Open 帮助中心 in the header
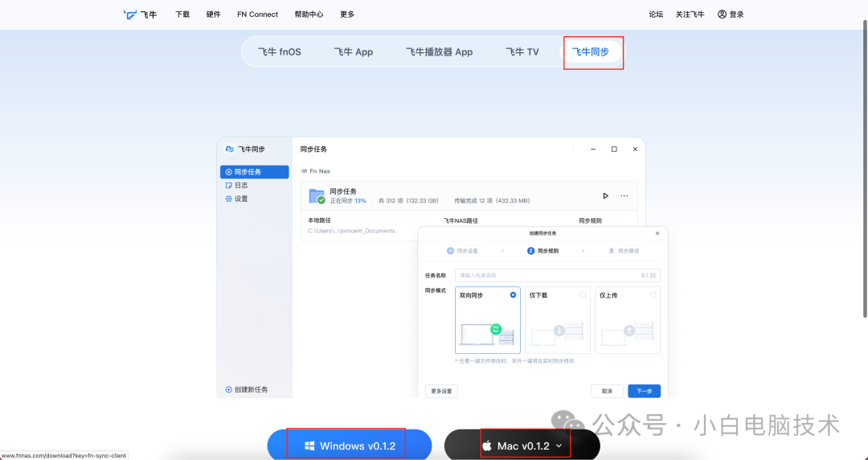 309,14
